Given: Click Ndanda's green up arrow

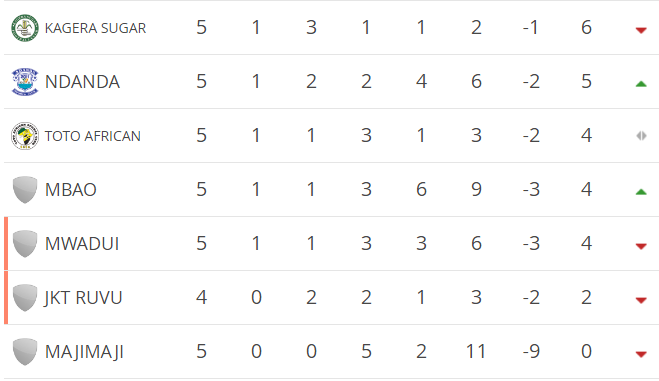Looking at the screenshot, I should 641,84.
